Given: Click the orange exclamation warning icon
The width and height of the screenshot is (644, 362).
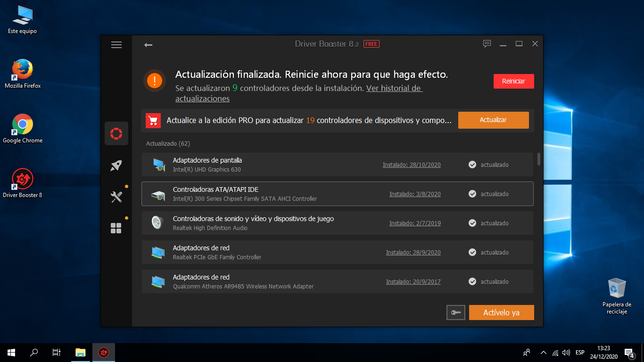Looking at the screenshot, I should (x=155, y=81).
